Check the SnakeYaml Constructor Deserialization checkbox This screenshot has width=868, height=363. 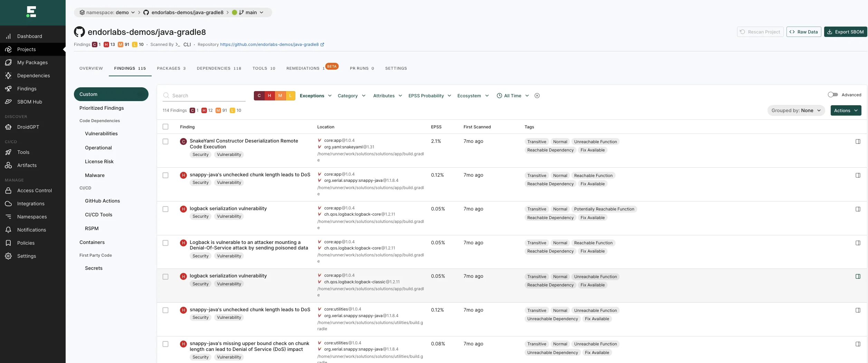click(165, 141)
